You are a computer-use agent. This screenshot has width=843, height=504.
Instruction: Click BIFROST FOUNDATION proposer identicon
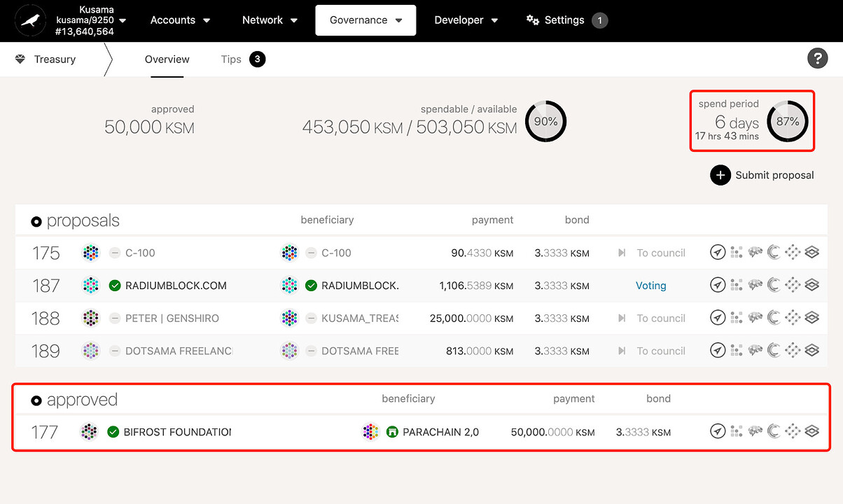[x=89, y=432]
